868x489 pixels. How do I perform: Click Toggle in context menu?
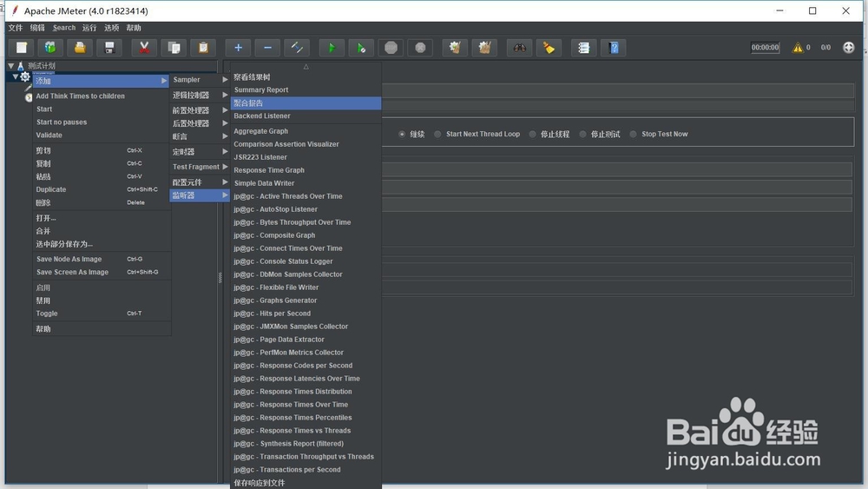pyautogui.click(x=102, y=314)
